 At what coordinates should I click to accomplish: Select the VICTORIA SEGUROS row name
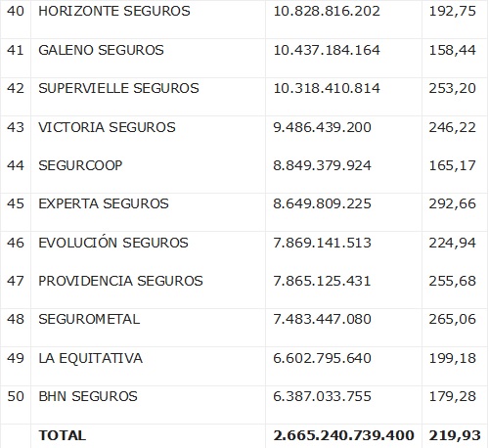tap(107, 127)
